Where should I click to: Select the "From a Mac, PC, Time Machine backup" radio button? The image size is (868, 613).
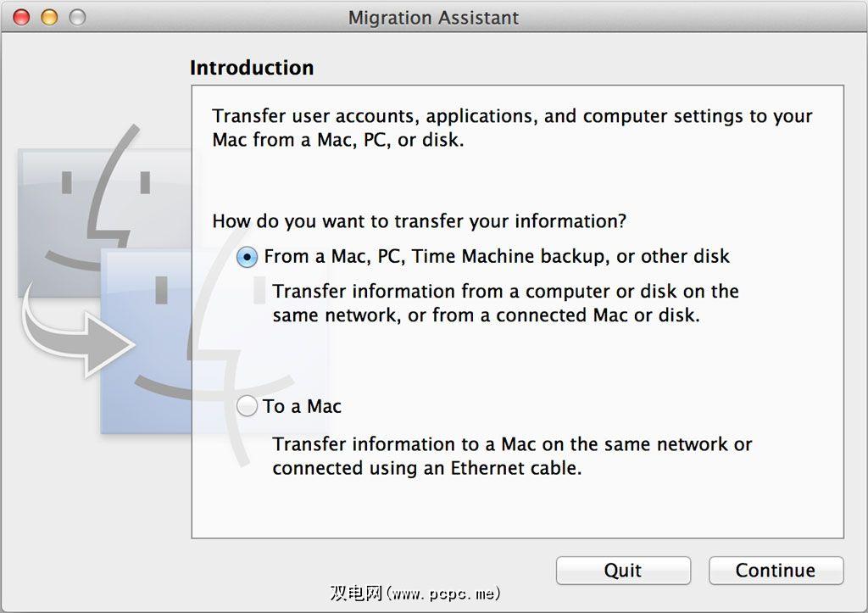point(247,257)
